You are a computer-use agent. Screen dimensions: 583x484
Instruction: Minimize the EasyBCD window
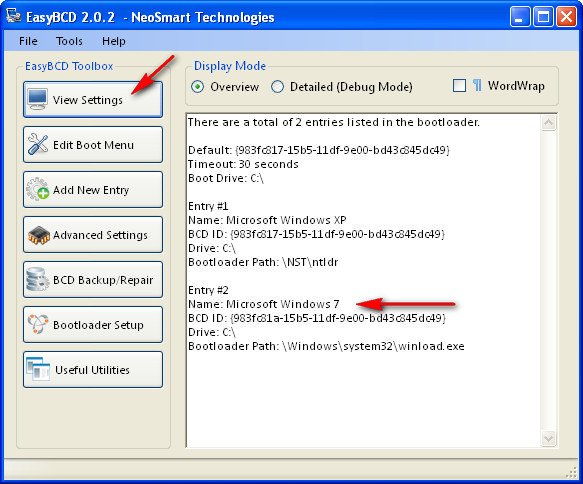pos(520,17)
